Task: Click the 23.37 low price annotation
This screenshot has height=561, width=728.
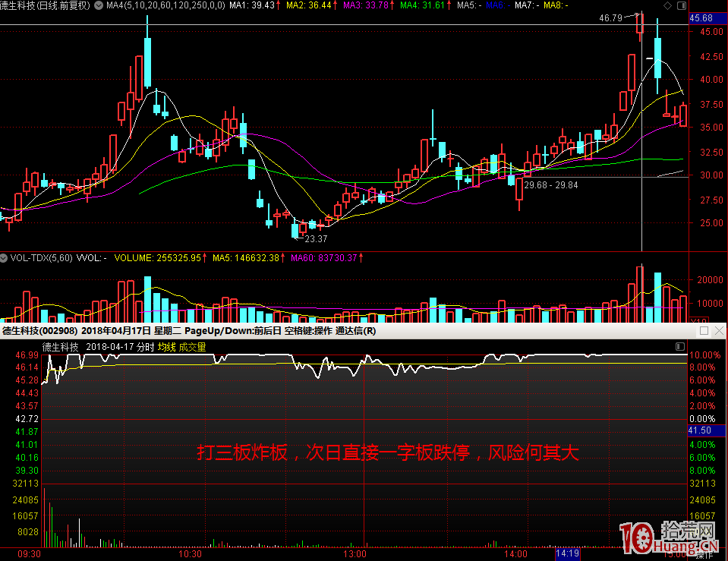Action: [x=317, y=238]
